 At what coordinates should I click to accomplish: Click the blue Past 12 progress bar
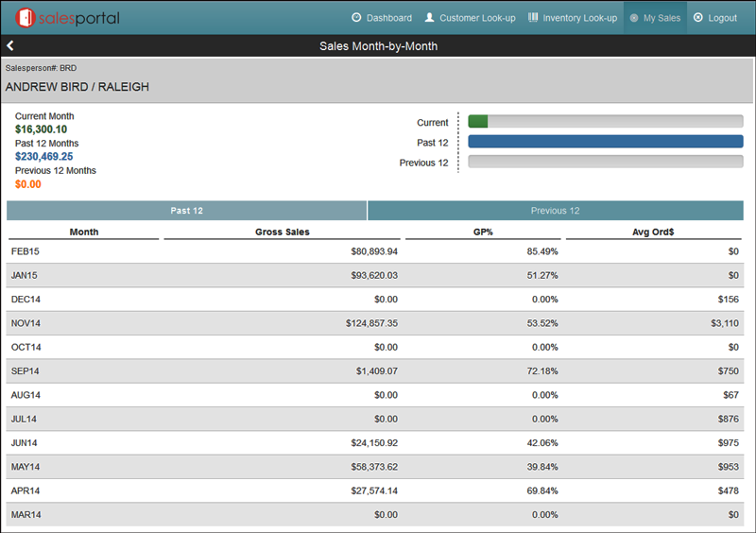coord(605,142)
